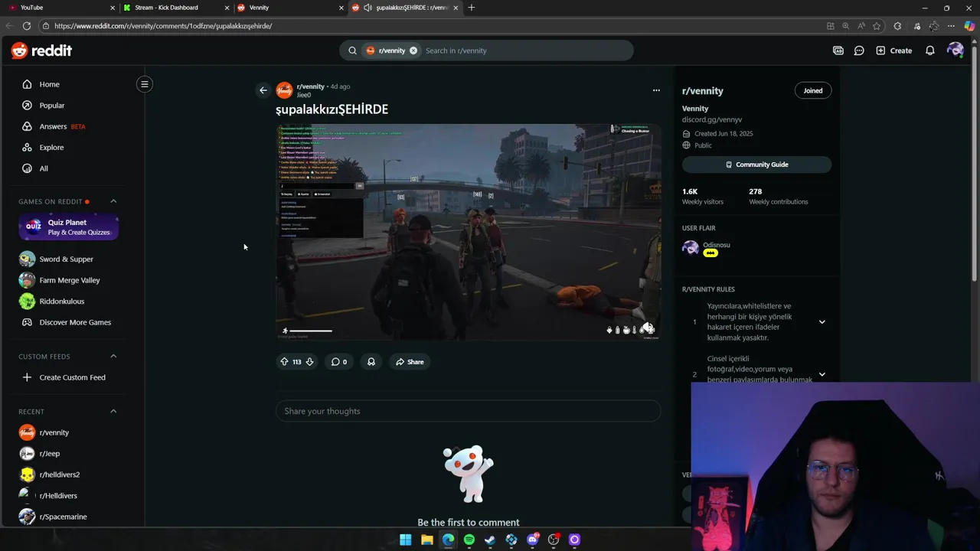
Task: Click the Odisnosu user flair avatar
Action: (x=691, y=247)
